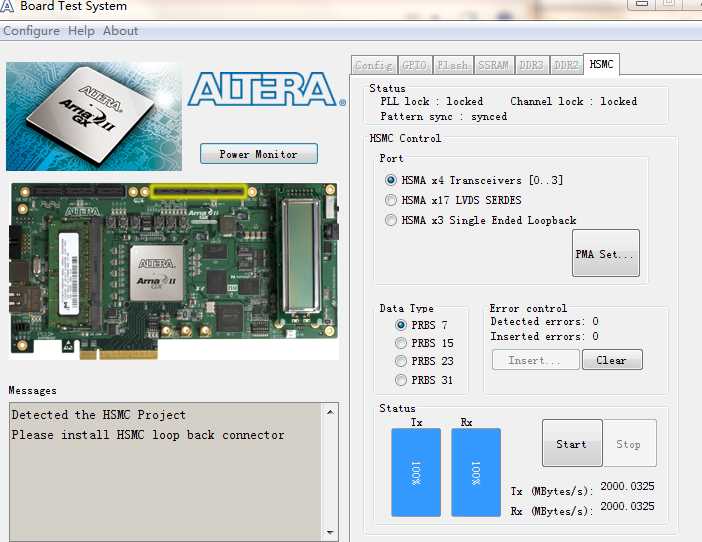Switch to the DDR2 tab

coord(566,65)
